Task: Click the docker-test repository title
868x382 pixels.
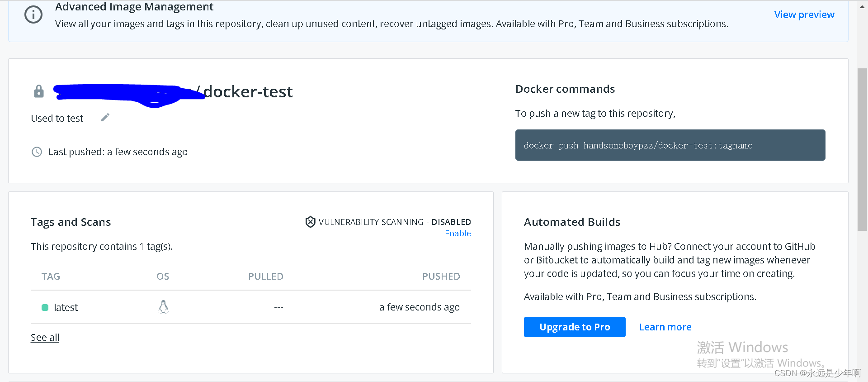Action: (x=248, y=92)
